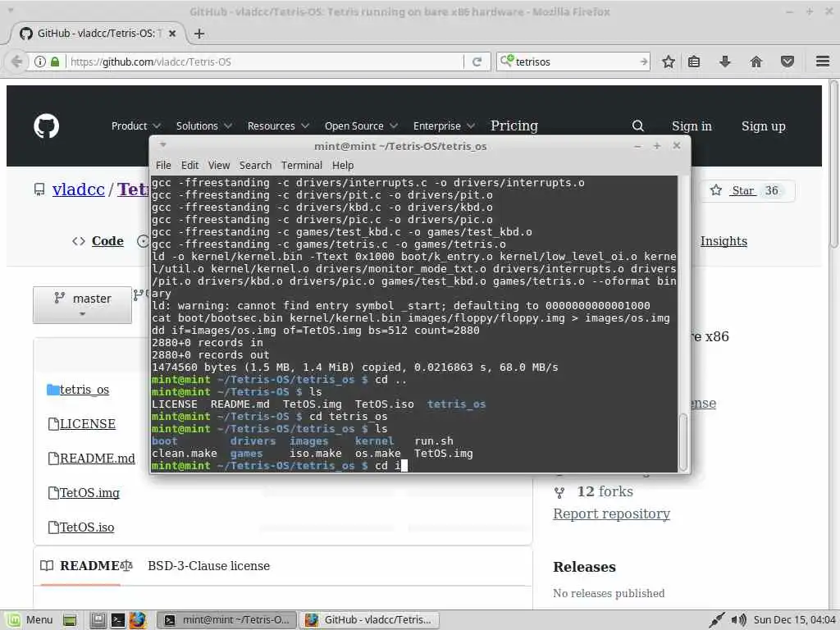Open site information icon in address bar
Screen dimensions: 840x630
(39, 62)
